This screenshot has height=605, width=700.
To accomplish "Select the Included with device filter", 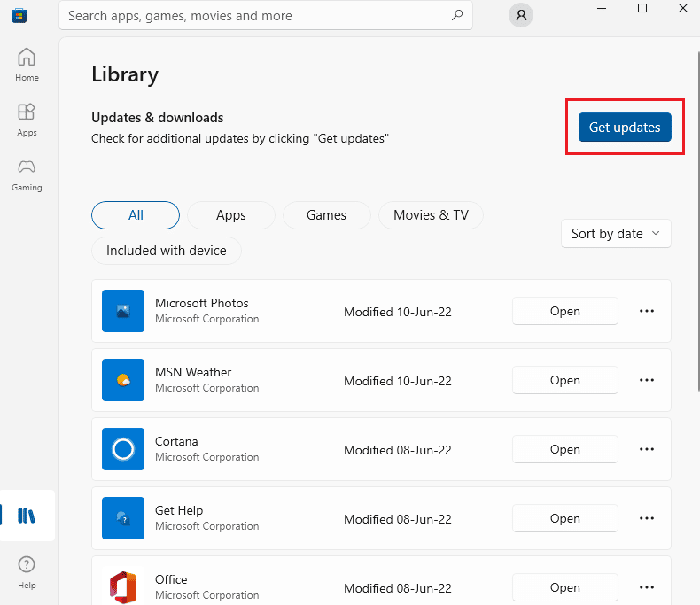I will (x=167, y=251).
